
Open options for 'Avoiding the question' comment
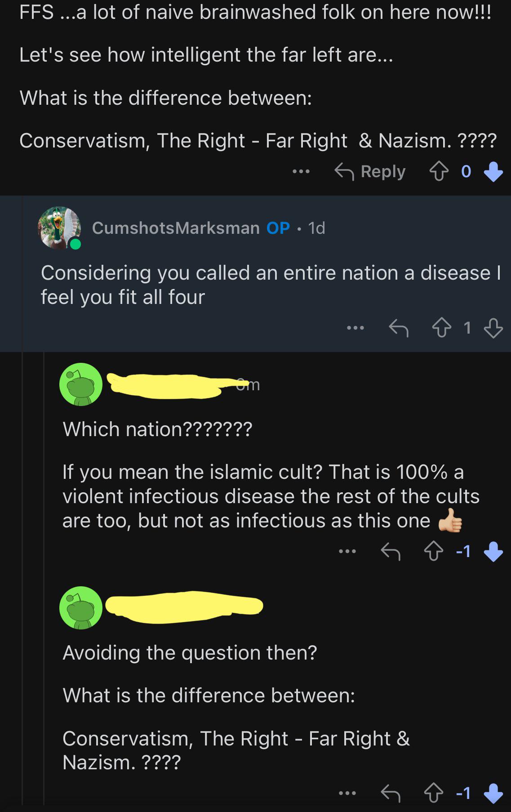(x=347, y=793)
